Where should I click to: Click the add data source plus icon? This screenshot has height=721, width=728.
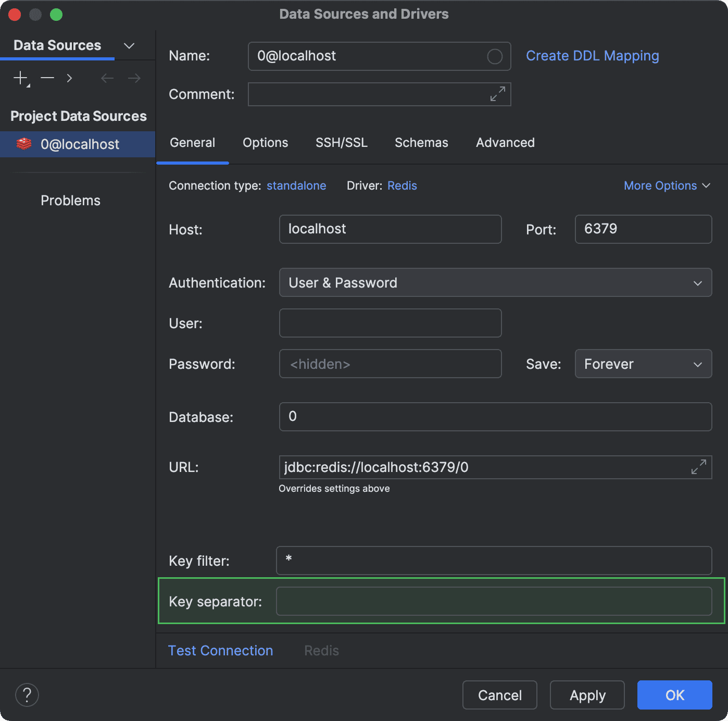20,78
